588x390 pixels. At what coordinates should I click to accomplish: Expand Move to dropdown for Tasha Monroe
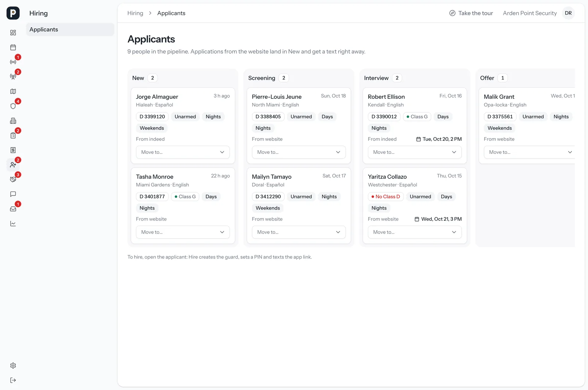click(x=183, y=232)
